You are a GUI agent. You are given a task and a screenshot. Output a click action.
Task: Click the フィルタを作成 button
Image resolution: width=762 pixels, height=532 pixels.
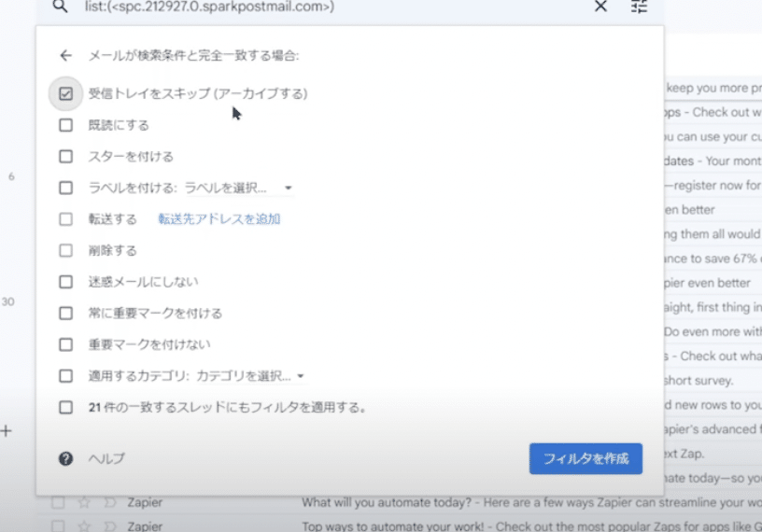(x=586, y=458)
